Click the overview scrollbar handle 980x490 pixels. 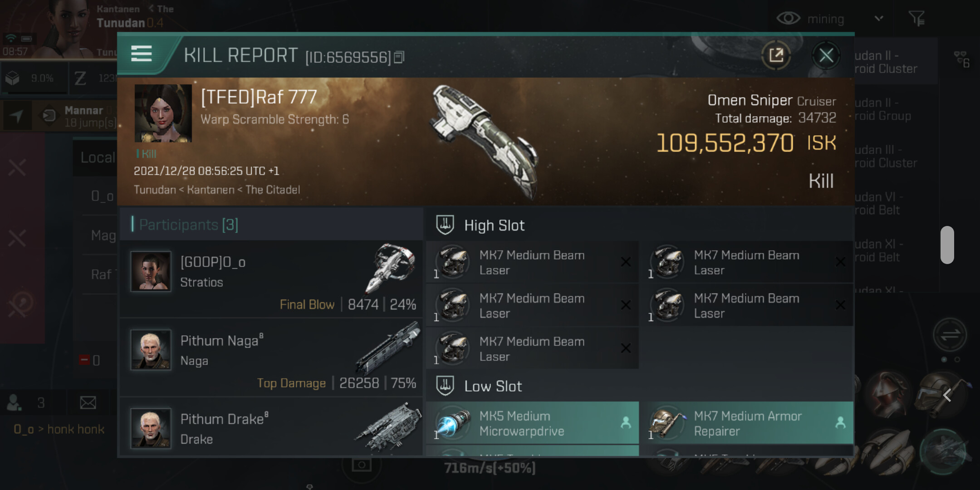947,245
